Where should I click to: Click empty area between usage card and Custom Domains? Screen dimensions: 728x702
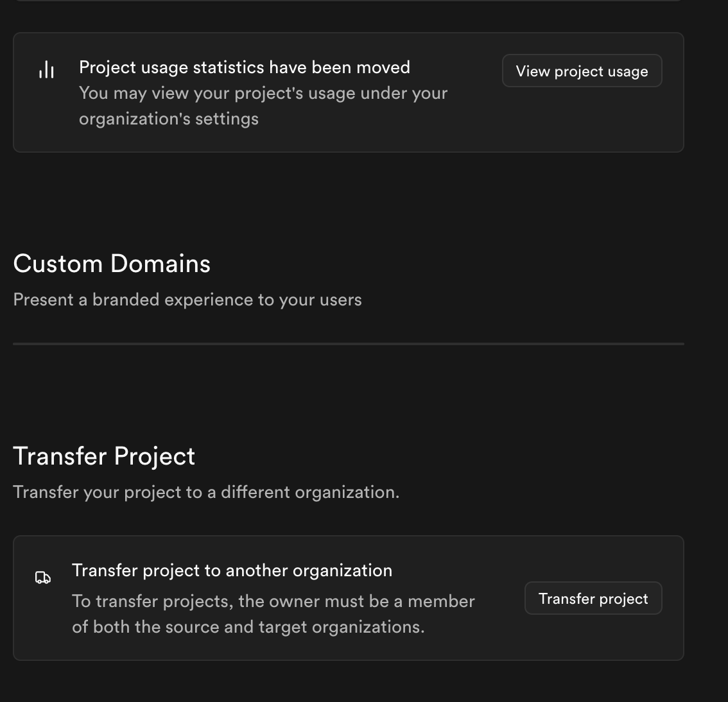tap(349, 199)
